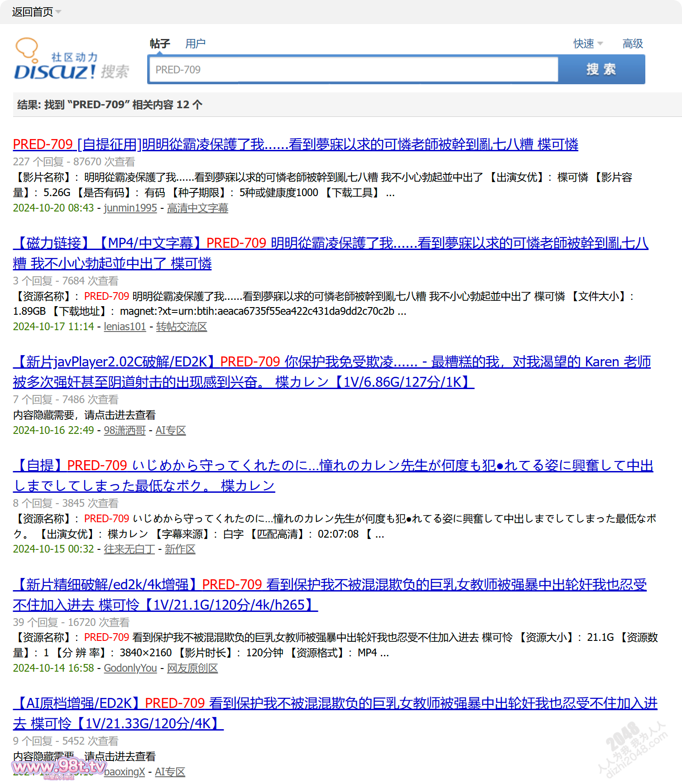Switch to the 帖子 search tab
Image resolution: width=682 pixels, height=784 pixels.
coord(160,43)
